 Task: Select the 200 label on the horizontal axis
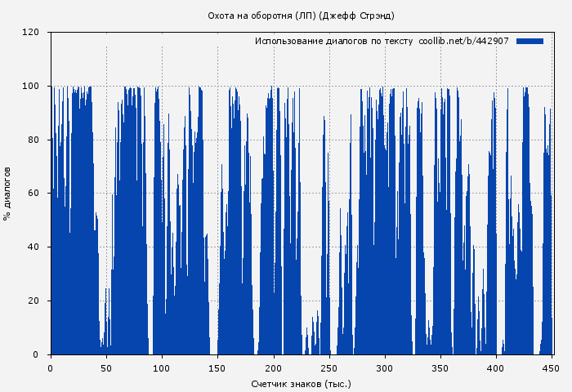pos(274,367)
